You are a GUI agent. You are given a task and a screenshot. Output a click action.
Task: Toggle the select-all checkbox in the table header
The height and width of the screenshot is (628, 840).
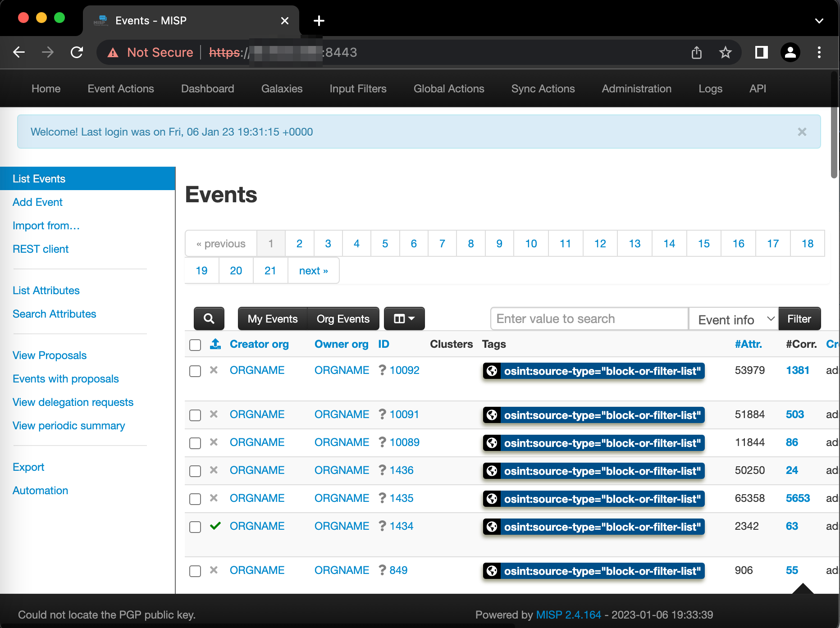[x=195, y=345]
